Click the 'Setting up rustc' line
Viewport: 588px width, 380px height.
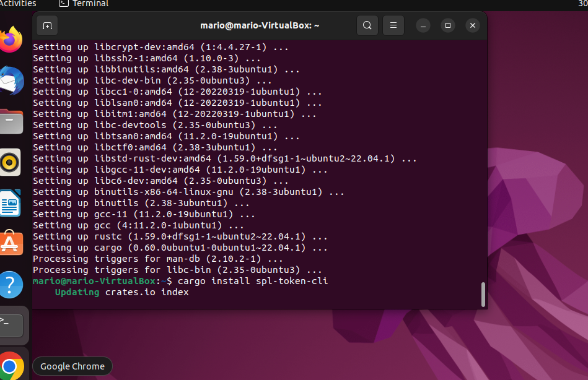tap(180, 236)
